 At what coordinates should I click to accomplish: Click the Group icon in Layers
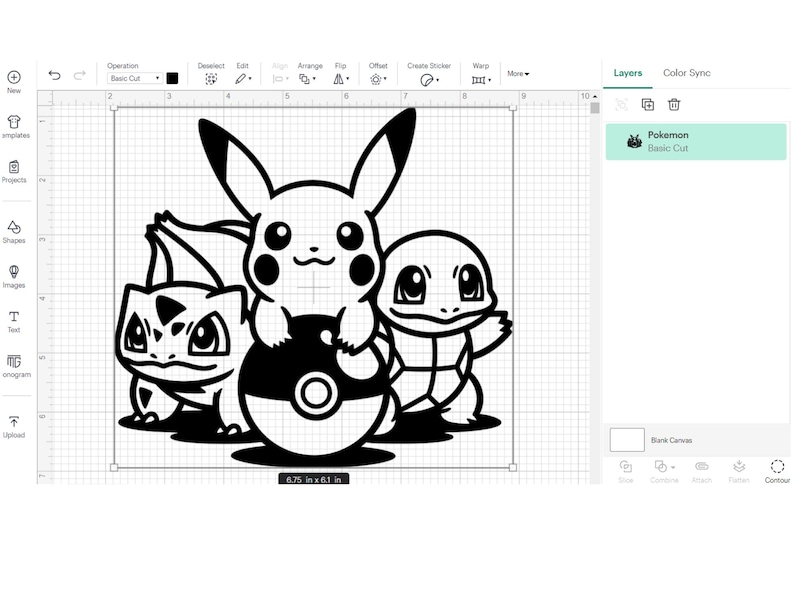621,104
